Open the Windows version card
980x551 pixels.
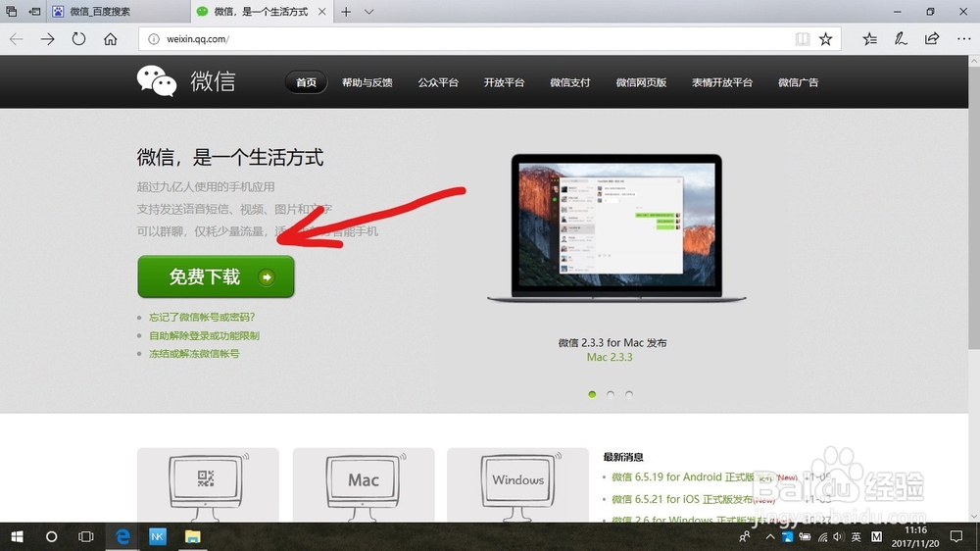point(517,484)
